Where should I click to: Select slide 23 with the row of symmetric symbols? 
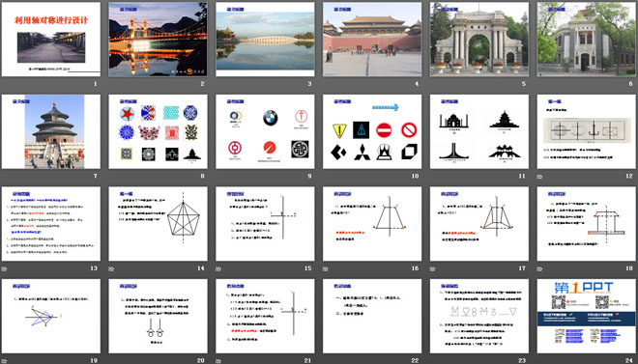[x=479, y=316]
